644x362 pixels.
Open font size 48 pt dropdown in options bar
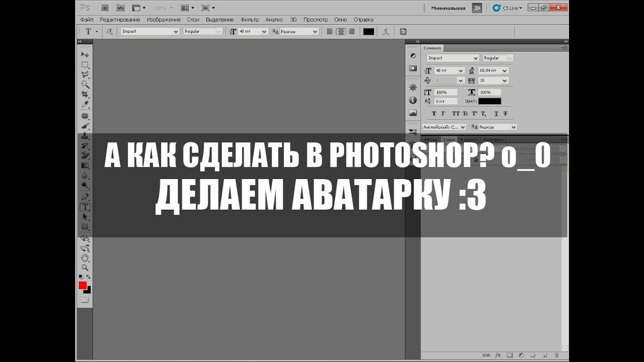[x=264, y=31]
